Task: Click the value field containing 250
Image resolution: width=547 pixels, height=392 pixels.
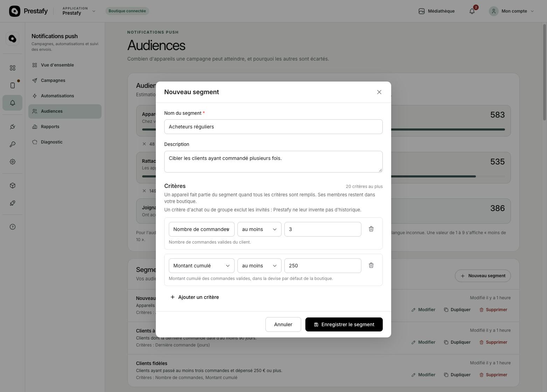Action: click(x=323, y=266)
